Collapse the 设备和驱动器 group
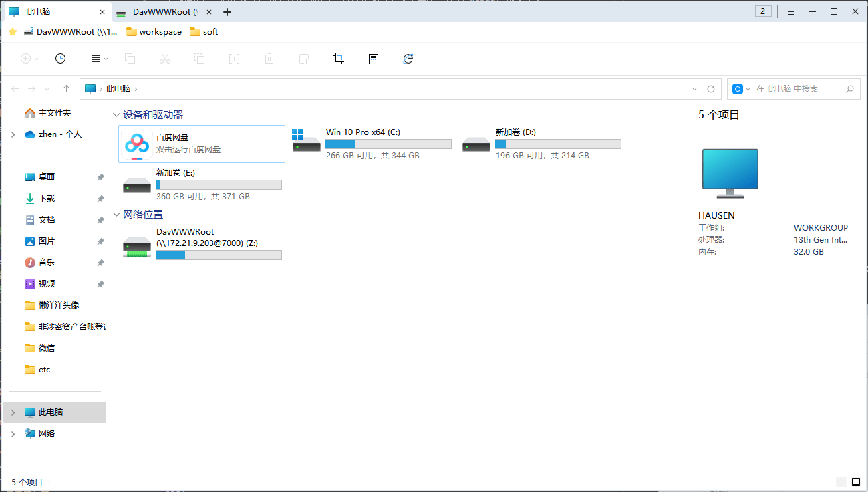868x492 pixels. pos(117,115)
